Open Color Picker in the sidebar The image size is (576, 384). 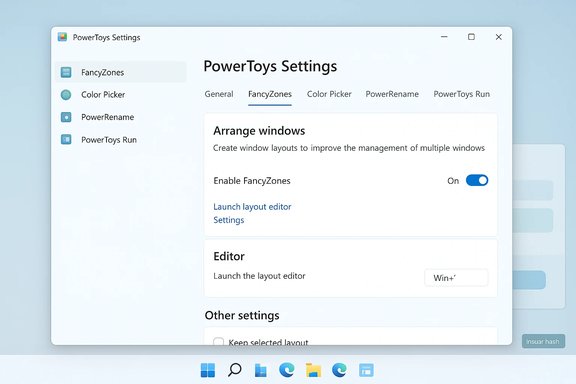[x=121, y=94]
